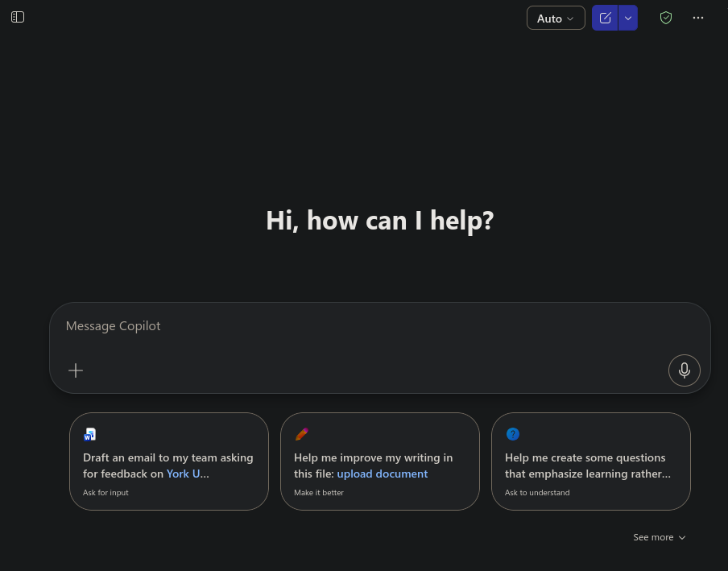Start a new chat with the compose icon
This screenshot has height=571, width=728.
[x=605, y=17]
